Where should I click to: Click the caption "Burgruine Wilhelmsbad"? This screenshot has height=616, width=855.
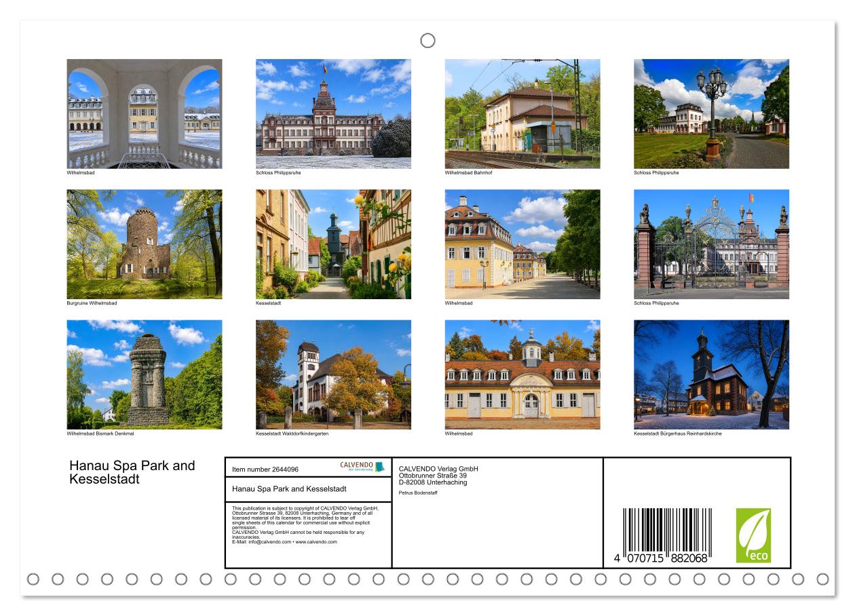92,303
